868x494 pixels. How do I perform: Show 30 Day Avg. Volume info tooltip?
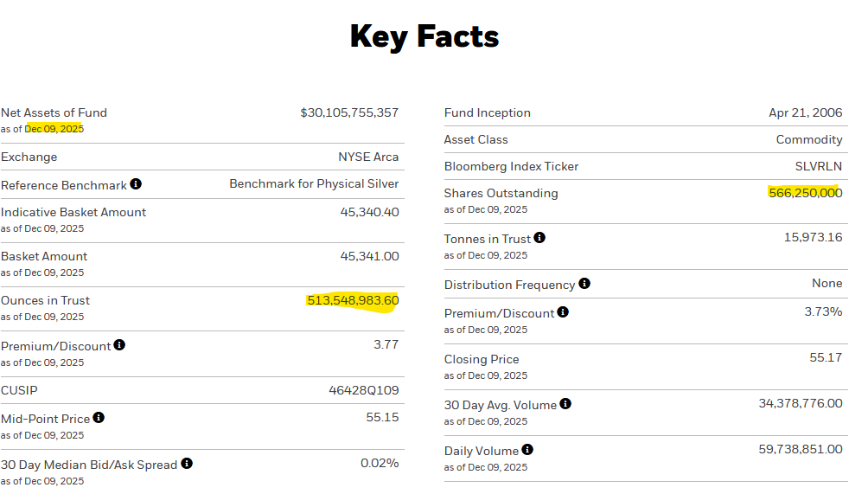tap(565, 404)
